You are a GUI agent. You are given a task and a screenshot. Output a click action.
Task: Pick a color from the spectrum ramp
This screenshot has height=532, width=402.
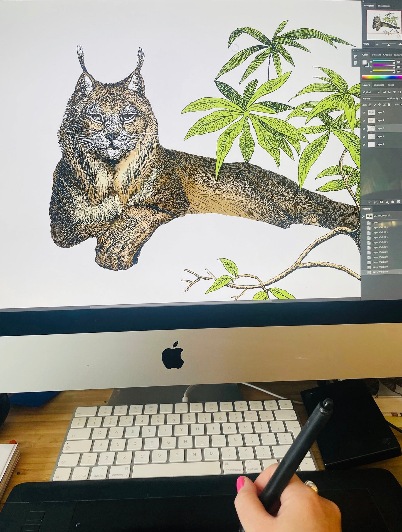pos(382,77)
